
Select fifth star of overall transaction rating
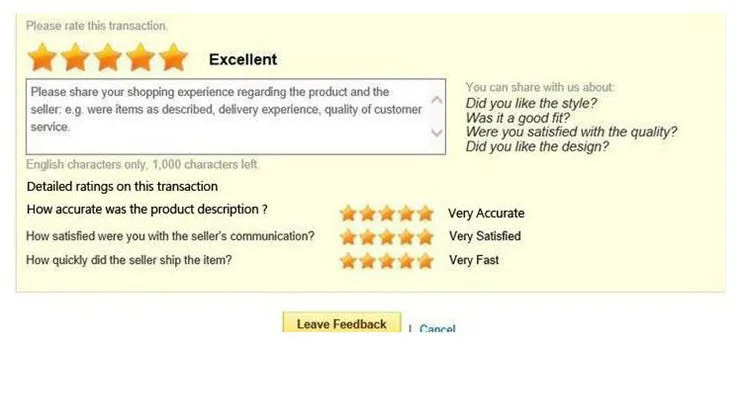tap(173, 57)
